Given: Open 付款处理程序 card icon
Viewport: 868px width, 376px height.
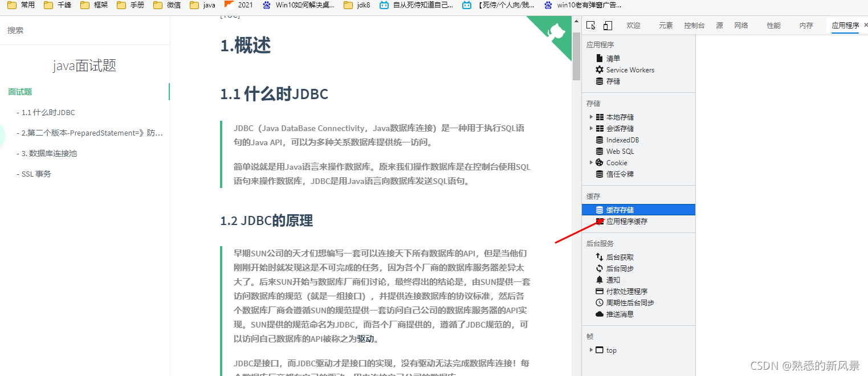Looking at the screenshot, I should click(x=600, y=291).
